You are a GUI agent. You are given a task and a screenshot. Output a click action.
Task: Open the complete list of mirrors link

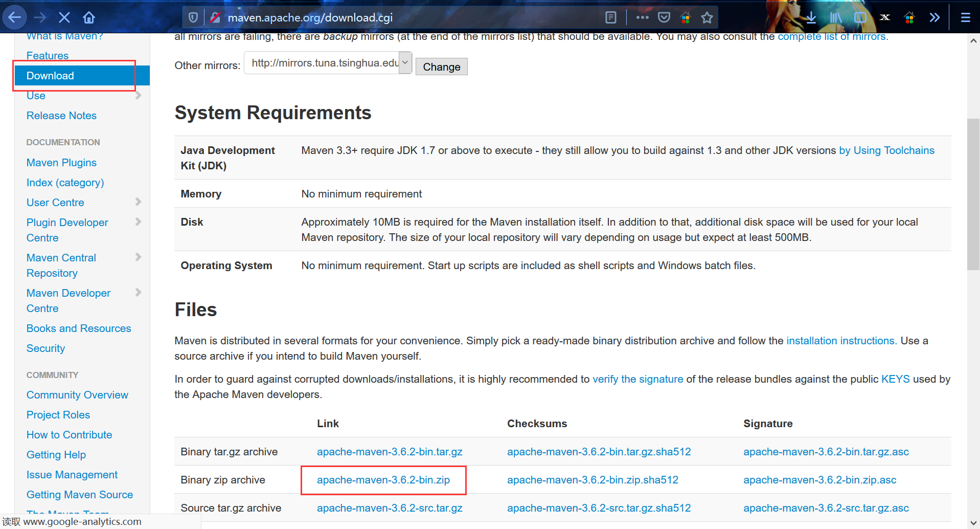[x=833, y=37]
